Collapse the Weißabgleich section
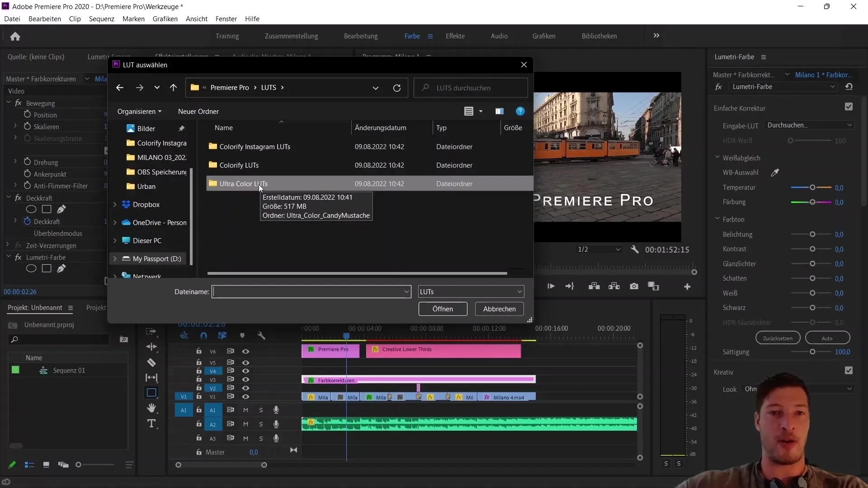 click(x=717, y=158)
